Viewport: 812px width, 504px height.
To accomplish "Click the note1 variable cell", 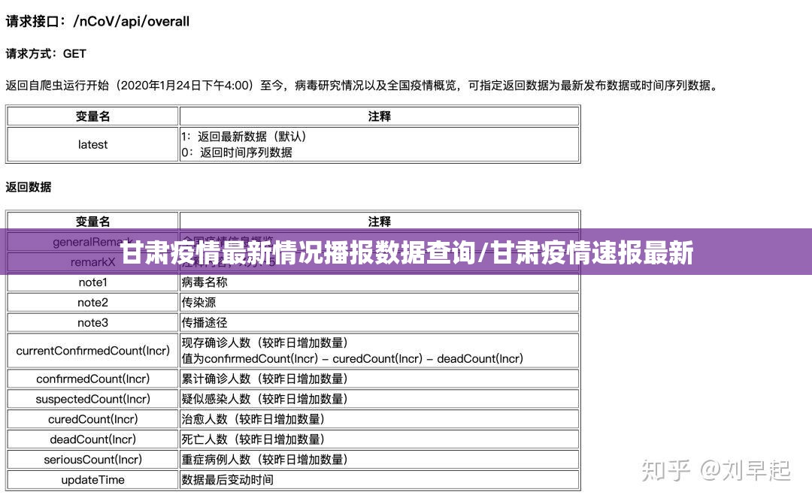I will (x=92, y=282).
